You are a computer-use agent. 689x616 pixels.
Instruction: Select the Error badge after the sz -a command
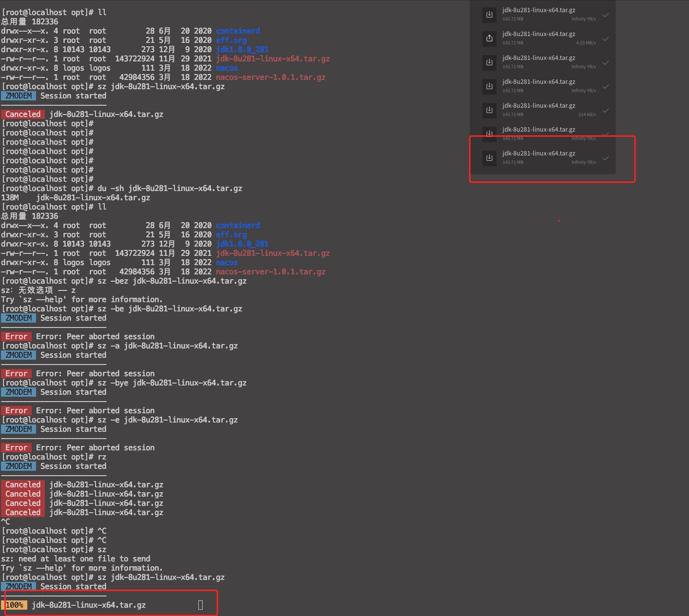pos(16,373)
